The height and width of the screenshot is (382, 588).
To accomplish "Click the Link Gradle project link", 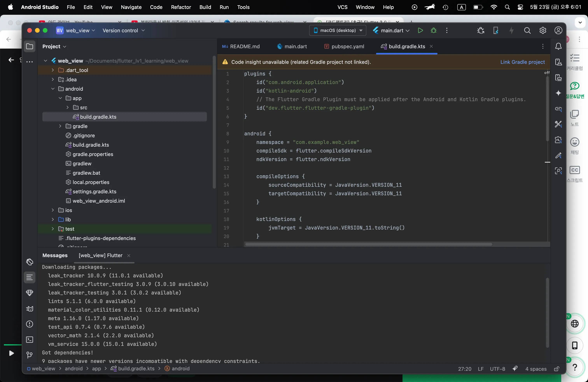I will click(522, 62).
